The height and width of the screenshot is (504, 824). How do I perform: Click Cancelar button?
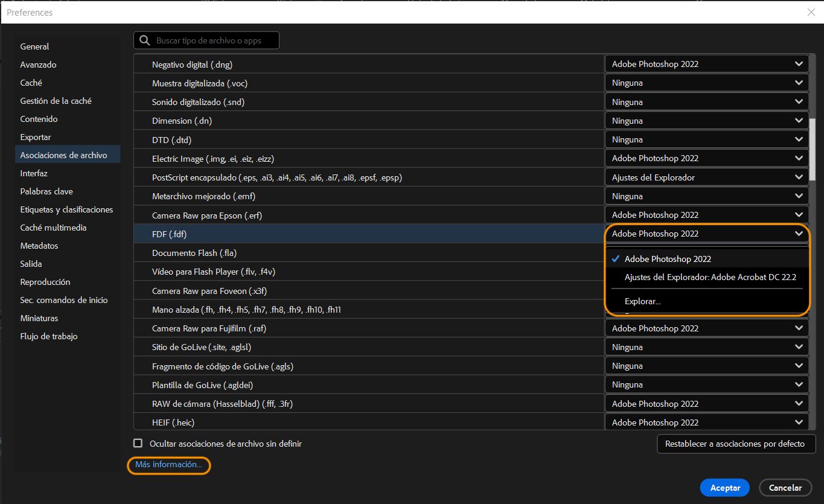click(x=785, y=488)
